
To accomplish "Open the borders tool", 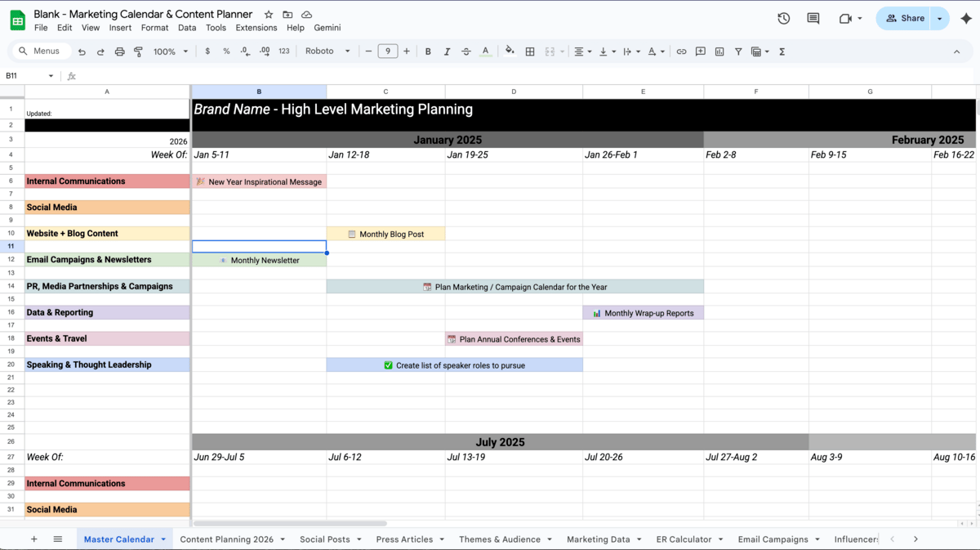I will pos(529,51).
